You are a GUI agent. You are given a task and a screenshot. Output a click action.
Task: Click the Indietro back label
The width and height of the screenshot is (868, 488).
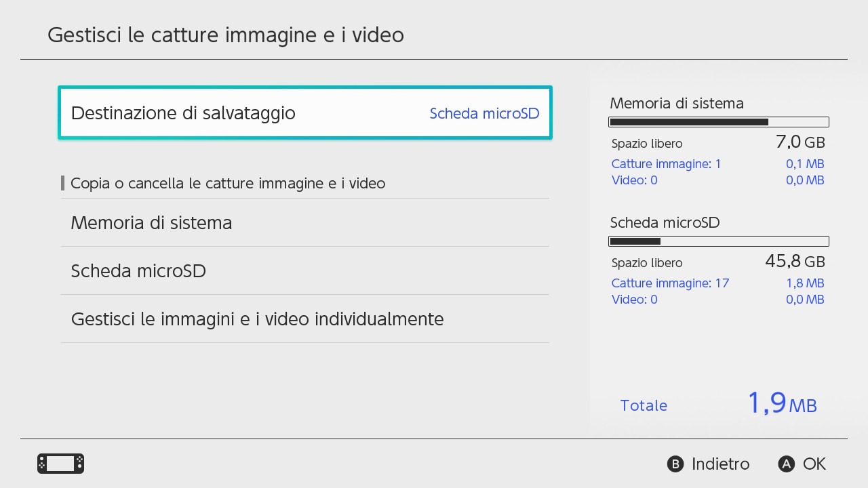tap(719, 464)
